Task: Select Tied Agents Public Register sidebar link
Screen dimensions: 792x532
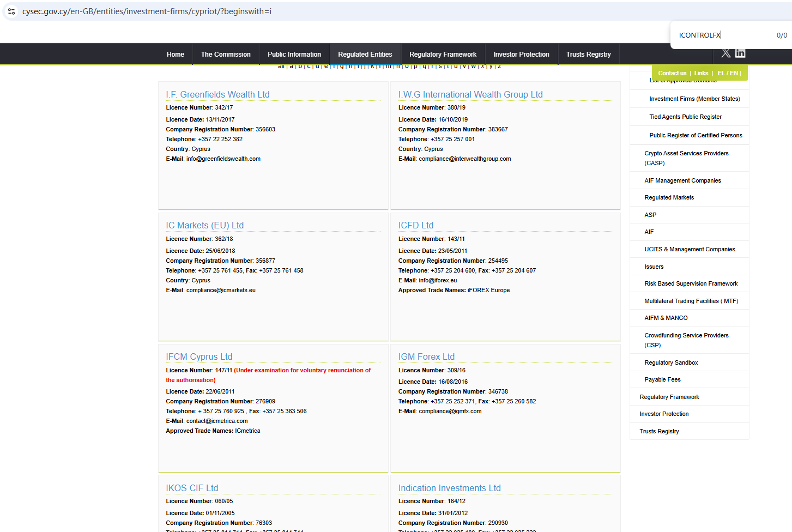Action: [x=685, y=117]
